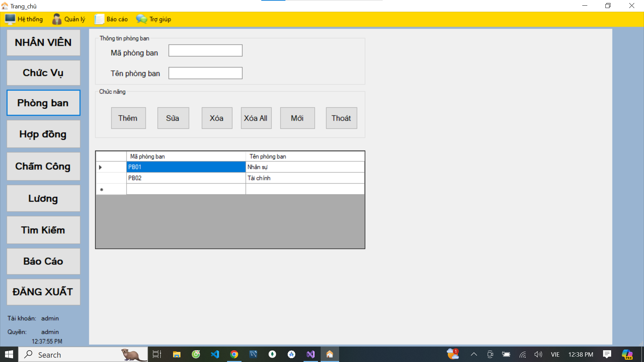Click the ĐĂNG XUẤT sidebar icon

[x=43, y=292]
